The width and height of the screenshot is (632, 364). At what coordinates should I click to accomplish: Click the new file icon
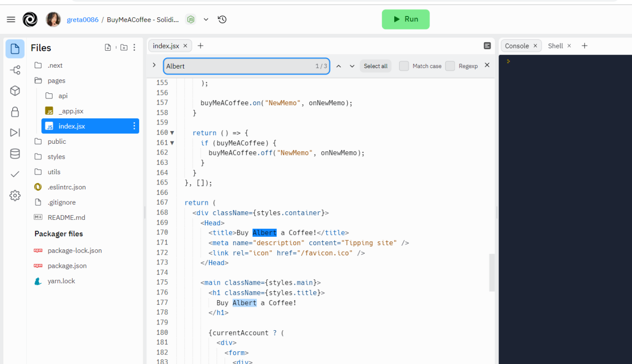tap(108, 47)
